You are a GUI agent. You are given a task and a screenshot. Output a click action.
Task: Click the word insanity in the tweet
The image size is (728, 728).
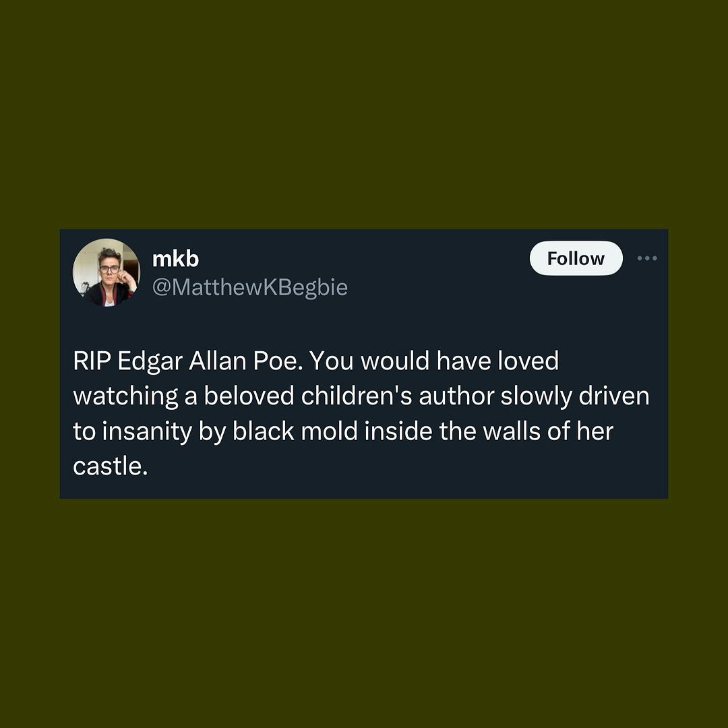(147, 432)
